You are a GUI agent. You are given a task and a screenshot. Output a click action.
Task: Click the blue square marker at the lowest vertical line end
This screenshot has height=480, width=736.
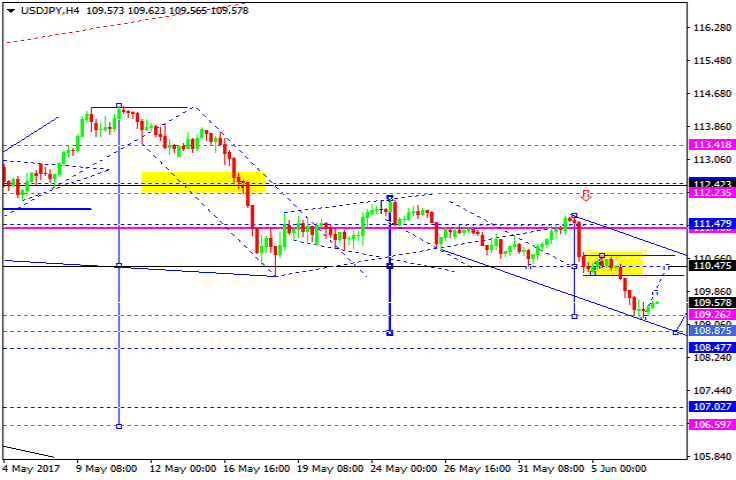[119, 426]
